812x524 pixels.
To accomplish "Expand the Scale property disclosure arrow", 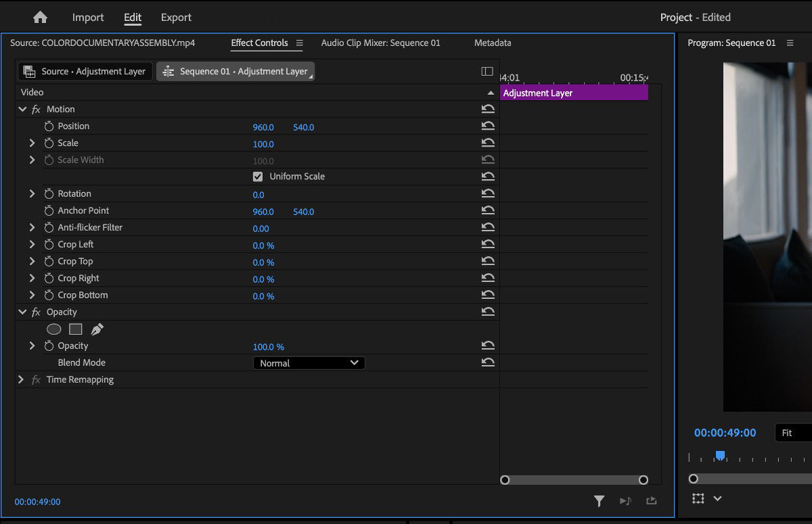I will click(31, 143).
